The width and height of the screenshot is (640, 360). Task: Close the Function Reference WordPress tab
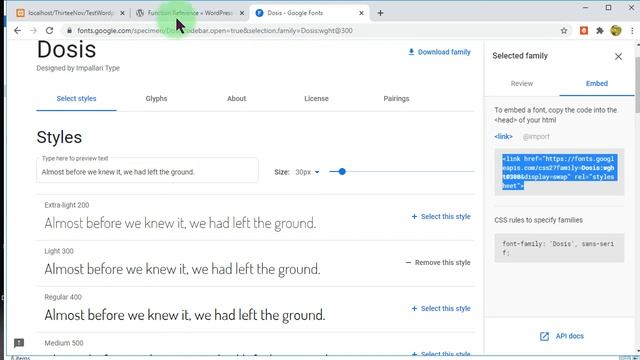242,13
